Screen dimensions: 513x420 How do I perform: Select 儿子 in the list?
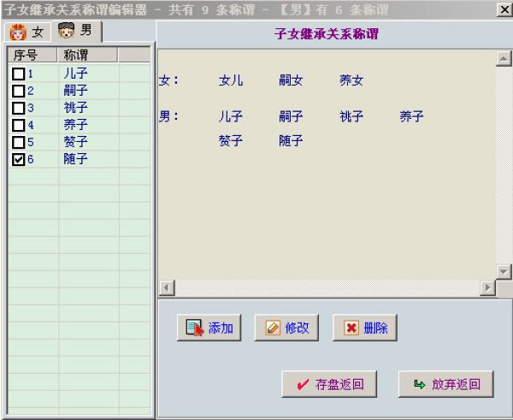pos(75,73)
